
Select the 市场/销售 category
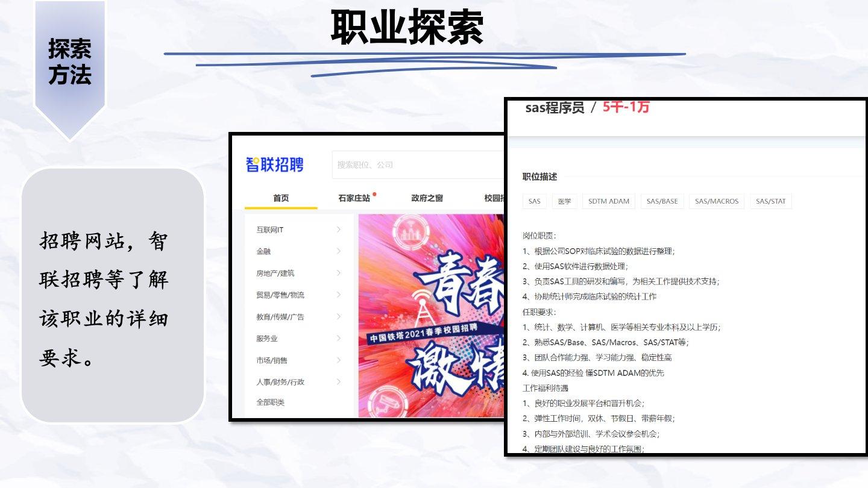click(x=272, y=360)
